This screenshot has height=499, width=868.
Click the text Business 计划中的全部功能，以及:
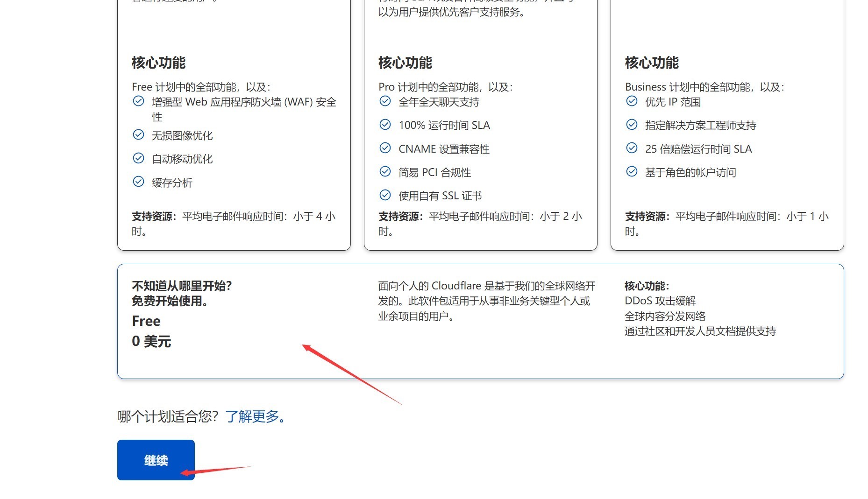pyautogui.click(x=705, y=87)
